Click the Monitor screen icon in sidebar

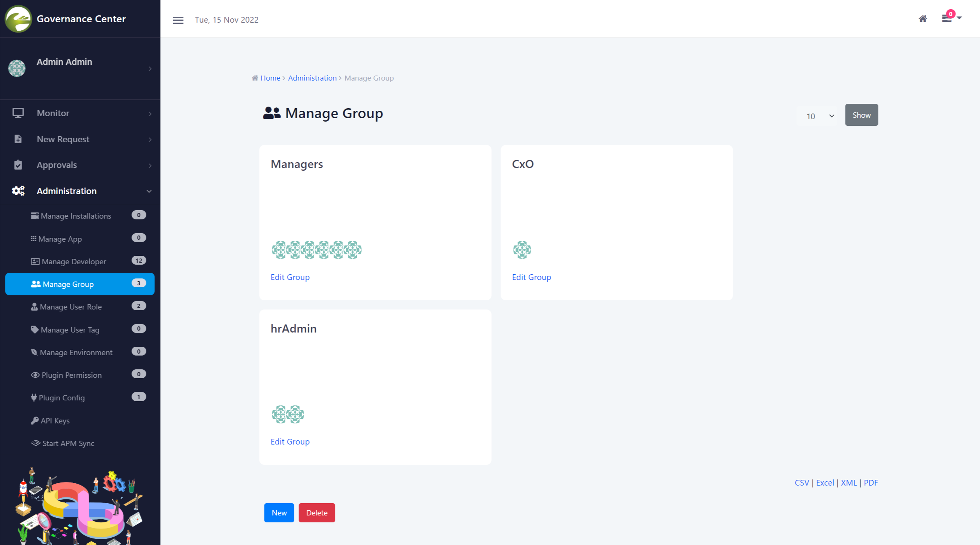click(x=18, y=113)
